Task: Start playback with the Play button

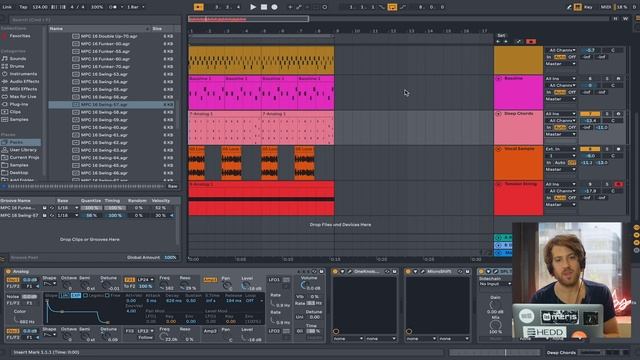Action: click(253, 7)
